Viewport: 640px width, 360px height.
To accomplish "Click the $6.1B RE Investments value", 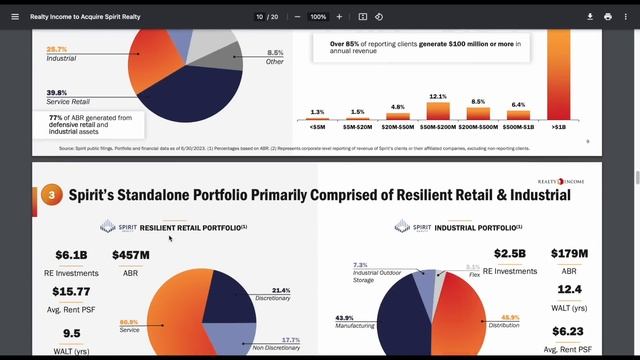I will [x=71, y=255].
